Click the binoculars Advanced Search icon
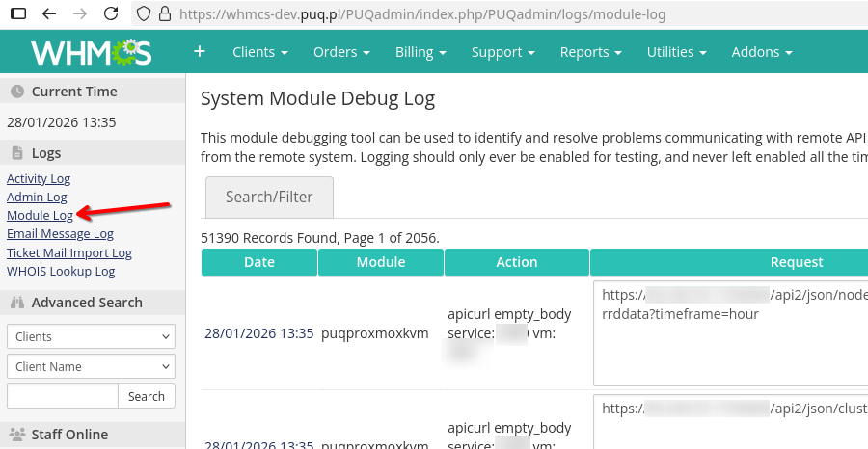The height and width of the screenshot is (449, 868). 16,303
